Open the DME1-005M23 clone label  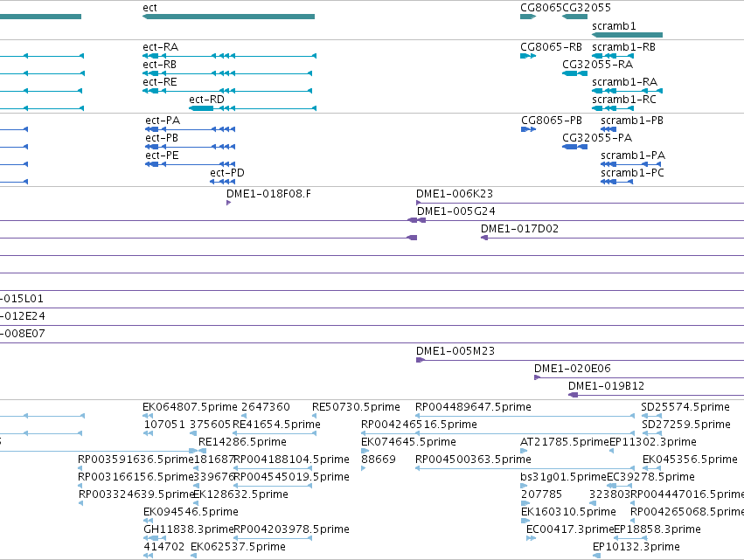(455, 351)
